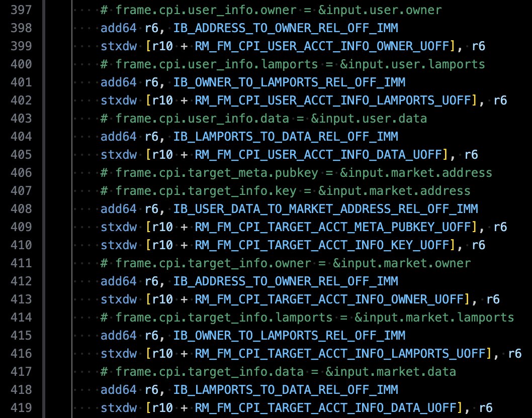
Task: Click line number 413 in the gutter
Action: (x=21, y=299)
